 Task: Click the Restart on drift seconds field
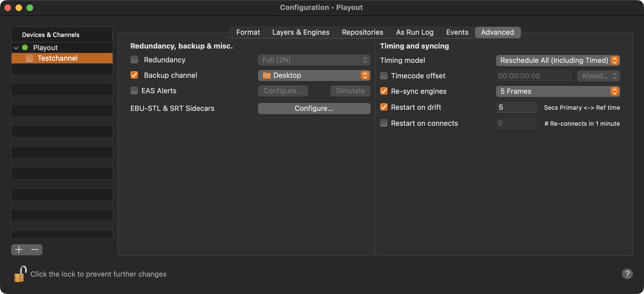coord(517,107)
